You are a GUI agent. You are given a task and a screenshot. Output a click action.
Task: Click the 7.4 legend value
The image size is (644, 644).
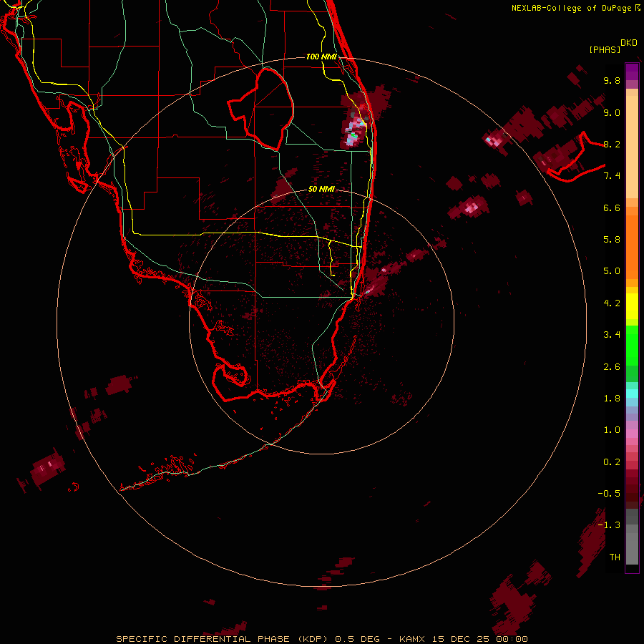click(612, 176)
